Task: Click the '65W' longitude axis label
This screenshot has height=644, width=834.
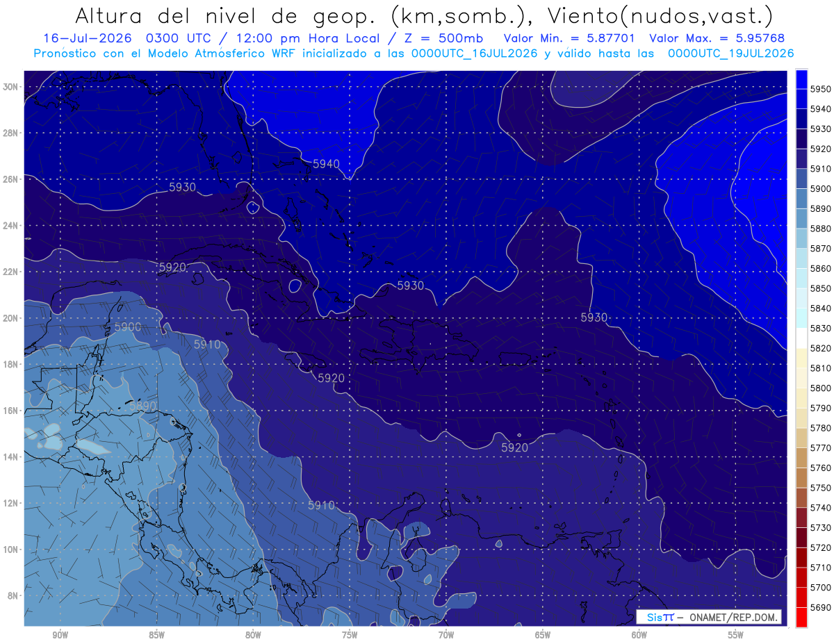Action: tap(543, 635)
